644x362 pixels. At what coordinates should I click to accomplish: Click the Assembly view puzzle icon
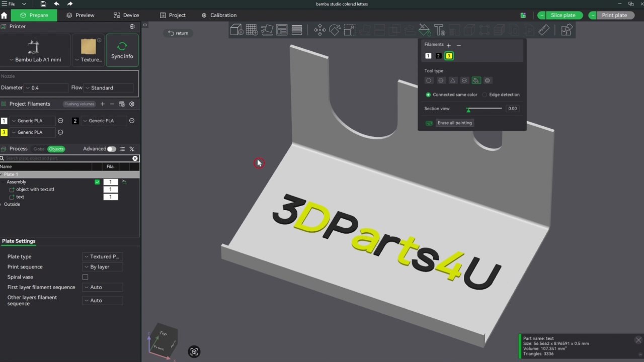click(x=567, y=30)
